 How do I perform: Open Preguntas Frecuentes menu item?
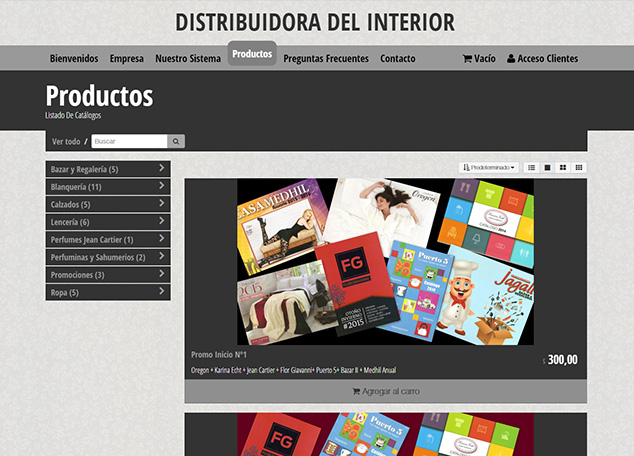(x=326, y=59)
